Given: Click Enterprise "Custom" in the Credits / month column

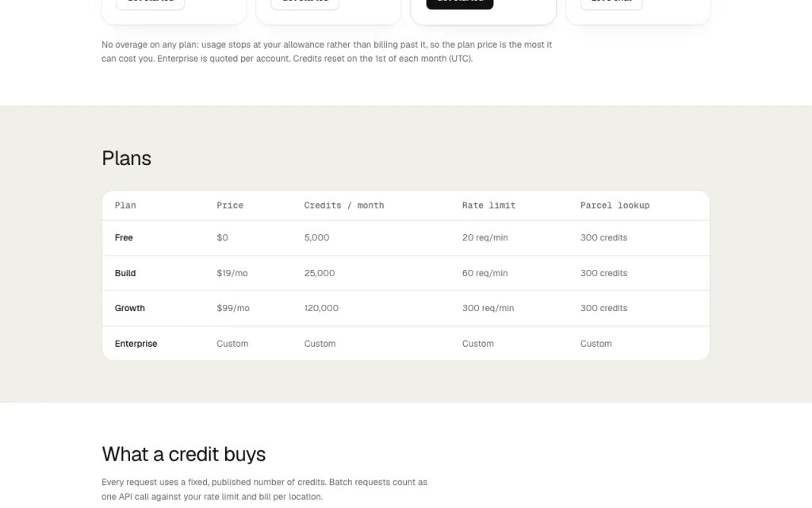Looking at the screenshot, I should click(320, 344).
